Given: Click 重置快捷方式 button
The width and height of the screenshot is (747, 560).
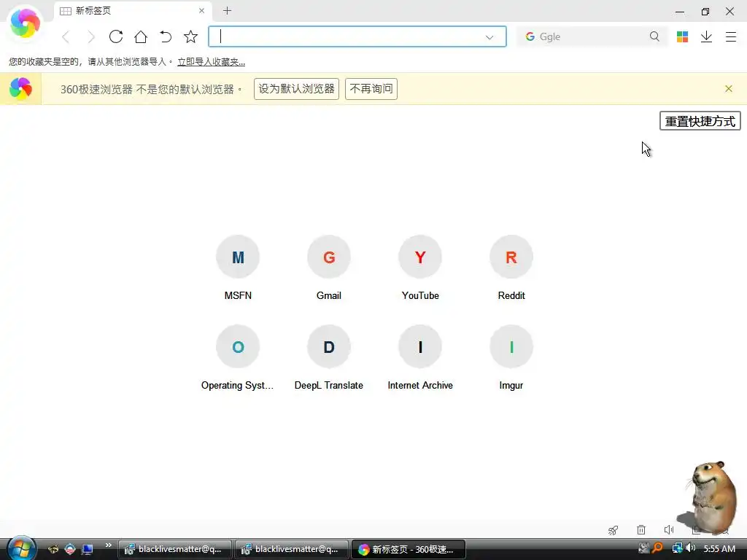Looking at the screenshot, I should (700, 121).
